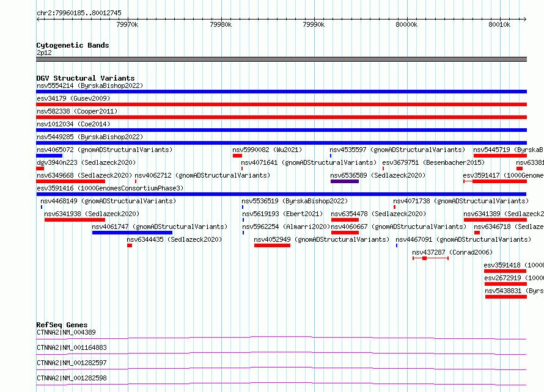This screenshot has height=392, width=544.
Task: Open nsv5619193 (Ebert2021) label
Action: [x=282, y=214]
